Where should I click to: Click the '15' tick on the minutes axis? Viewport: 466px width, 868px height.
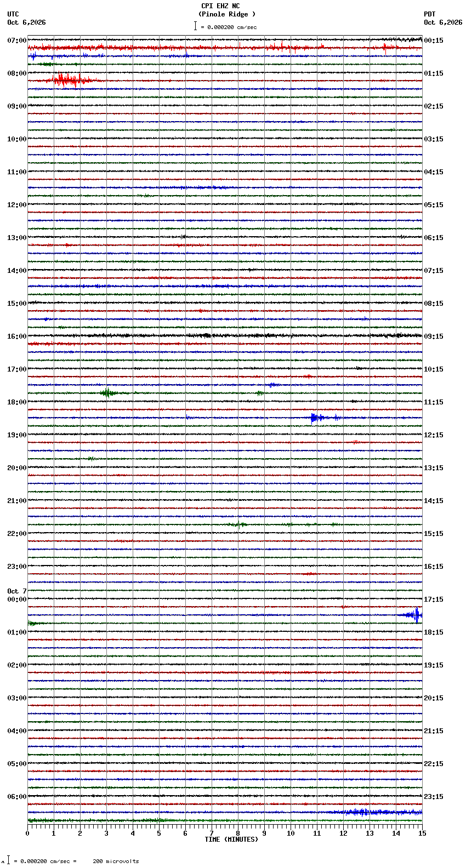tap(422, 833)
